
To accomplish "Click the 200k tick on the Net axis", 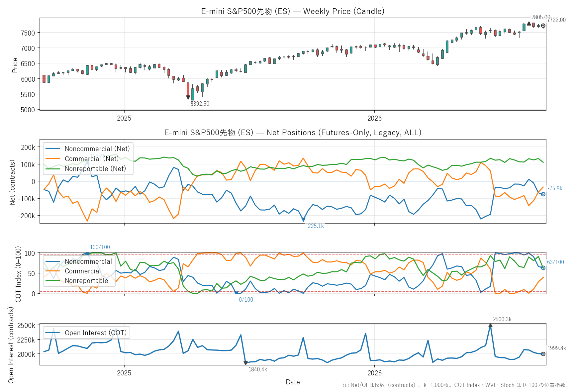I will (28, 147).
